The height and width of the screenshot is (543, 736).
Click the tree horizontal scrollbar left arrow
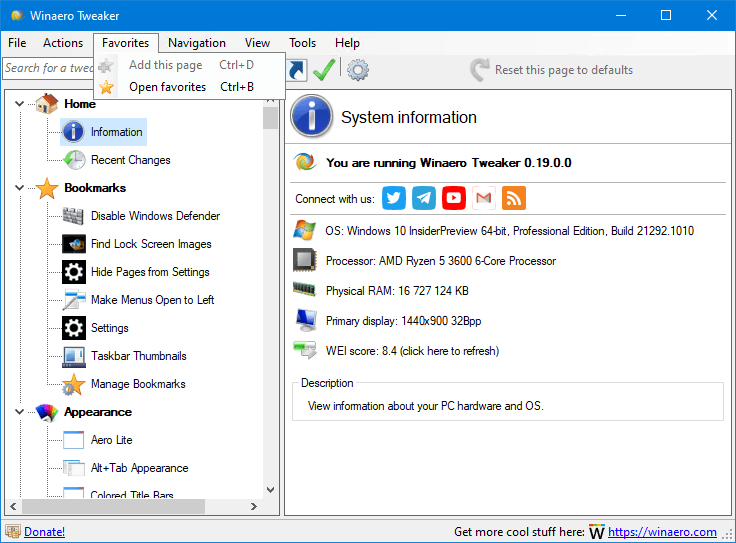click(13, 506)
